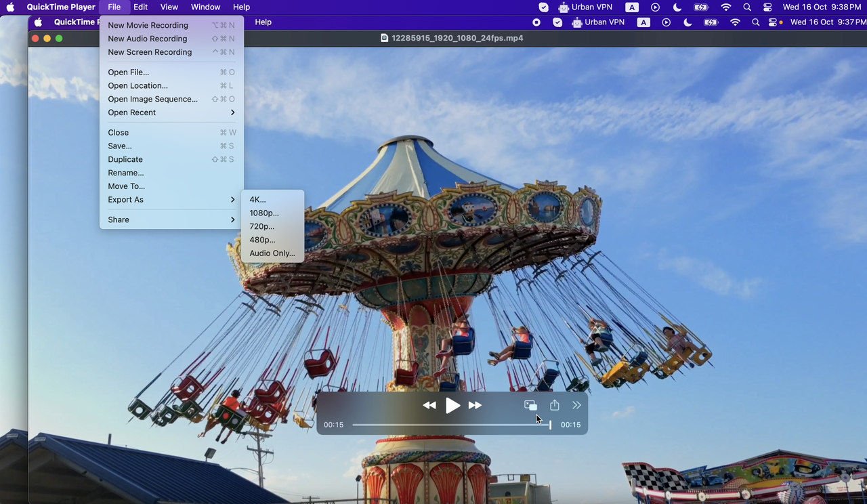Choose Move To... in the File menu
867x504 pixels.
coord(171,186)
